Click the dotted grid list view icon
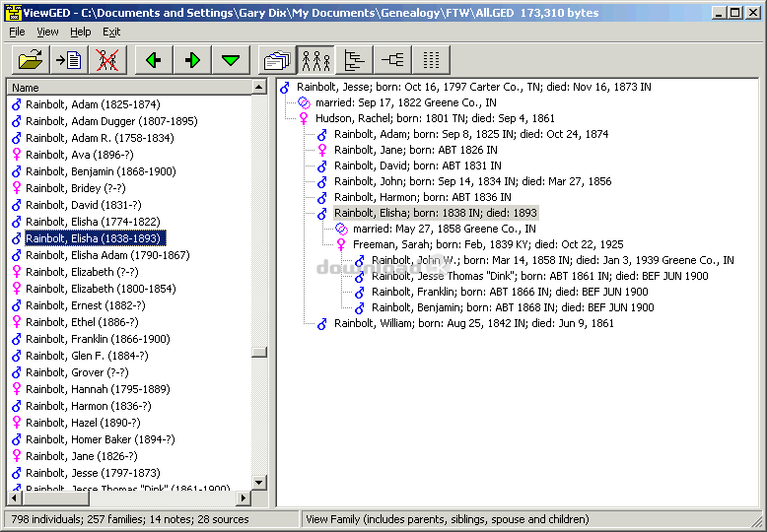This screenshot has height=532, width=767. (431, 60)
